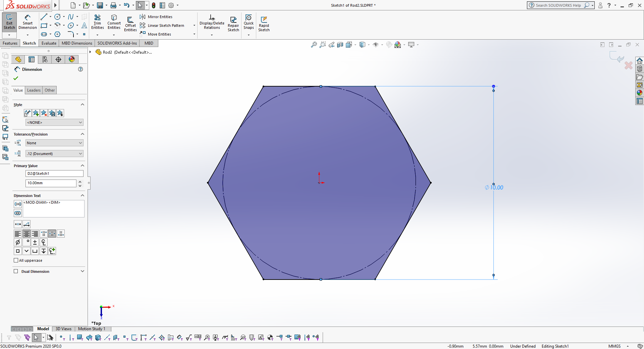Open the .12 (Document) precision dropdown
Image resolution: width=644 pixels, height=349 pixels.
click(54, 154)
